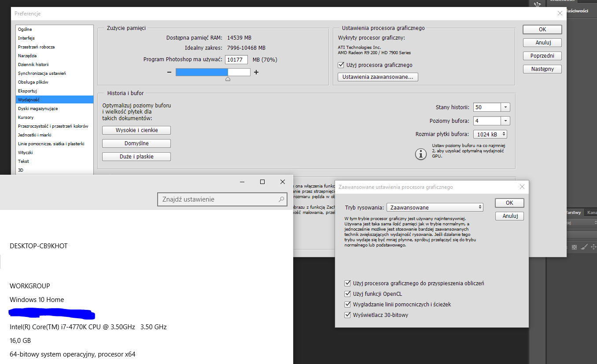
Task: Click the minus icon to decrease memory usage
Action: [x=170, y=72]
